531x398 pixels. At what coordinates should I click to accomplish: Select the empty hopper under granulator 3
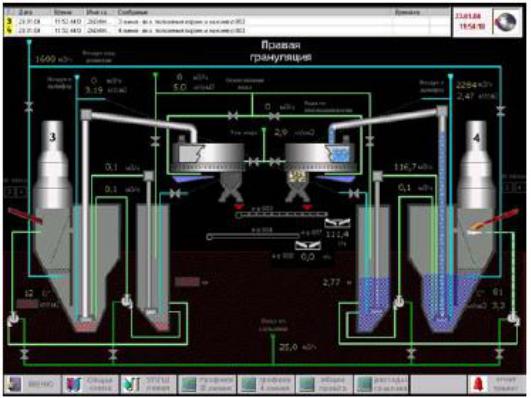[231, 188]
